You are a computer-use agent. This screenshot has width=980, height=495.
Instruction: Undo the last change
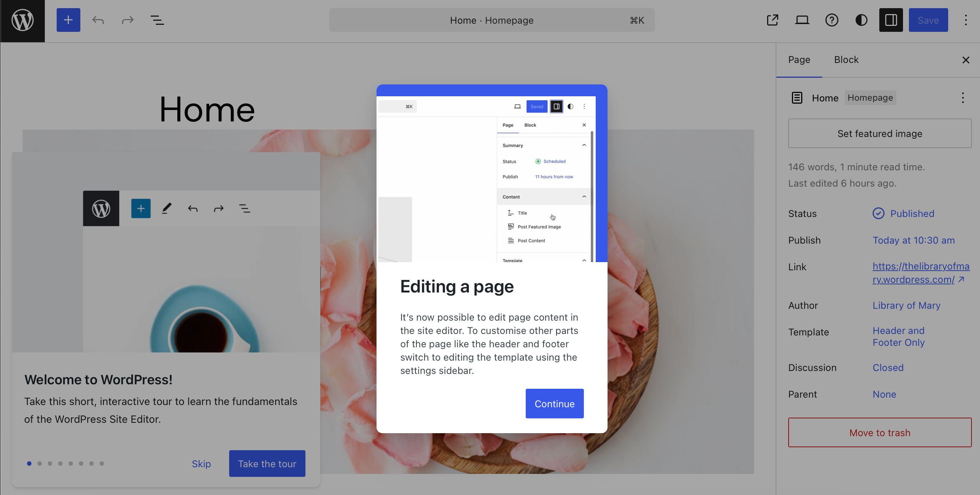click(x=98, y=20)
